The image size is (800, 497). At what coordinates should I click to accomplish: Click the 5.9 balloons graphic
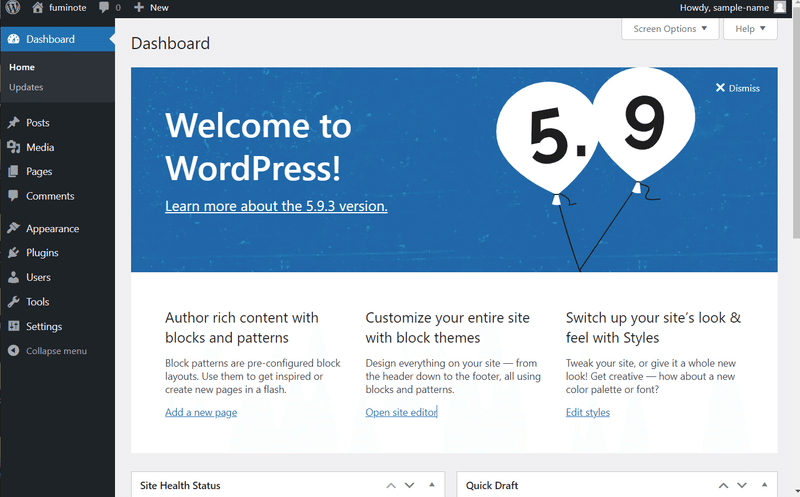pyautogui.click(x=596, y=168)
